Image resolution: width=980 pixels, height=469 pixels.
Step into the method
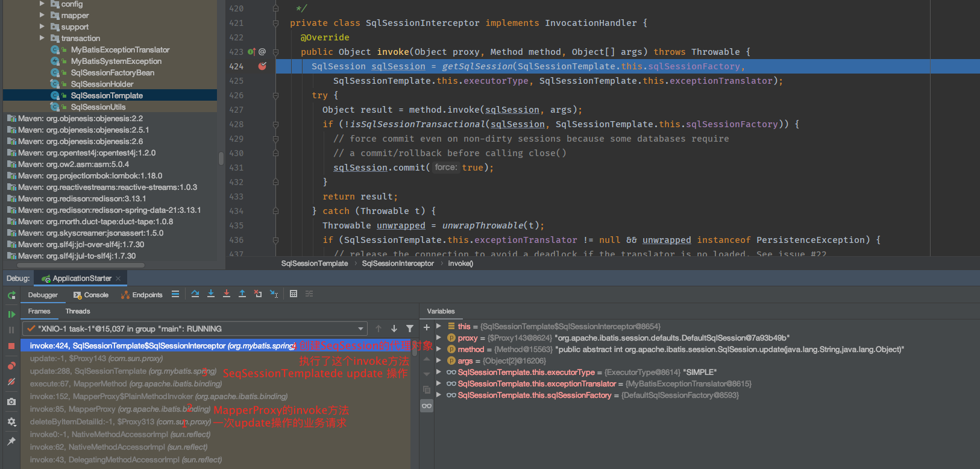click(211, 294)
